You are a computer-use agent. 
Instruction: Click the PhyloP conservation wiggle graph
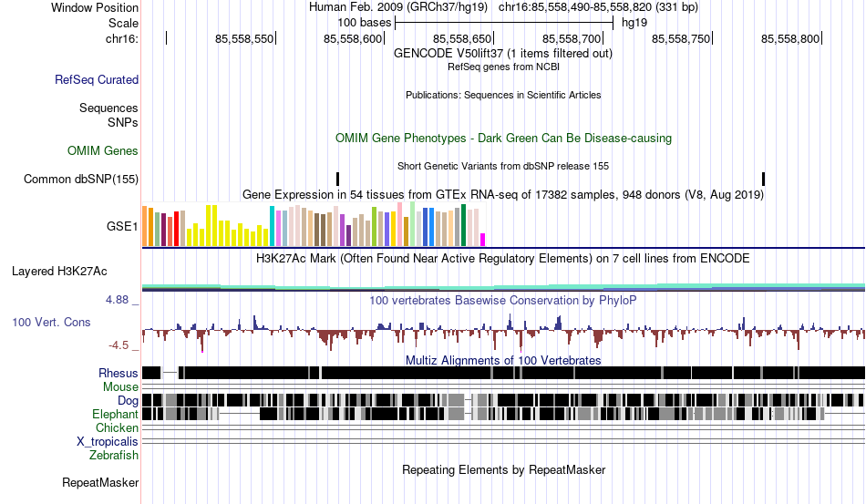503,333
